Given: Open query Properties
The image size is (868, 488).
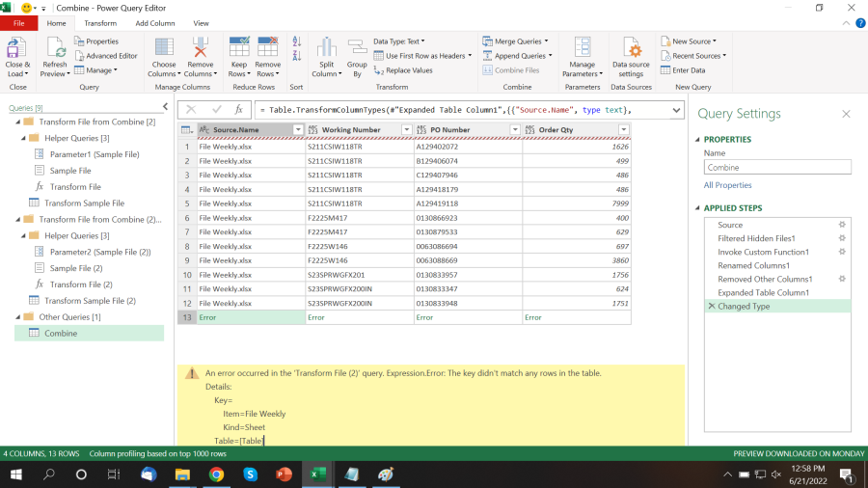Looking at the screenshot, I should coord(96,41).
